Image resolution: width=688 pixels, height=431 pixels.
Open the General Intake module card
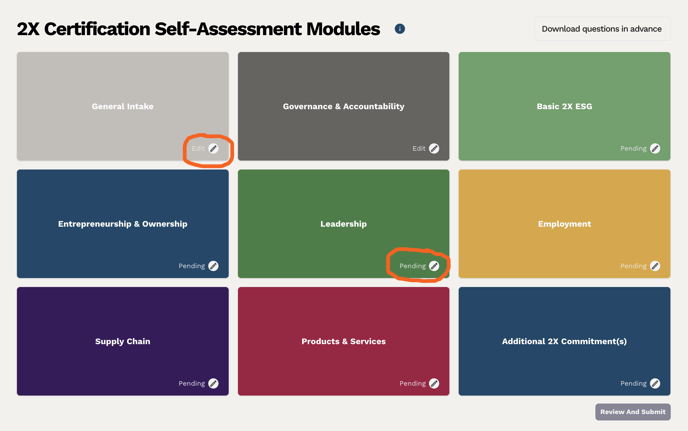(122, 106)
